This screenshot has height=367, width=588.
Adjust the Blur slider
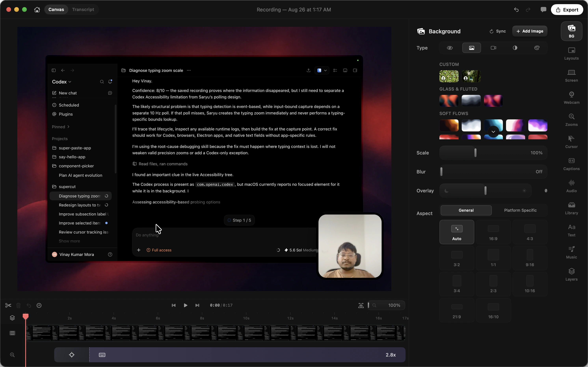(x=493, y=172)
